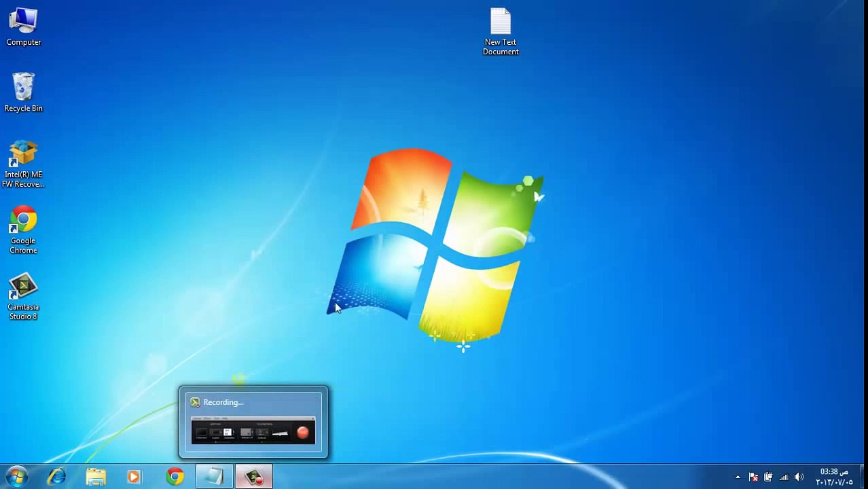Open the volume speaker tray icon

tap(799, 477)
